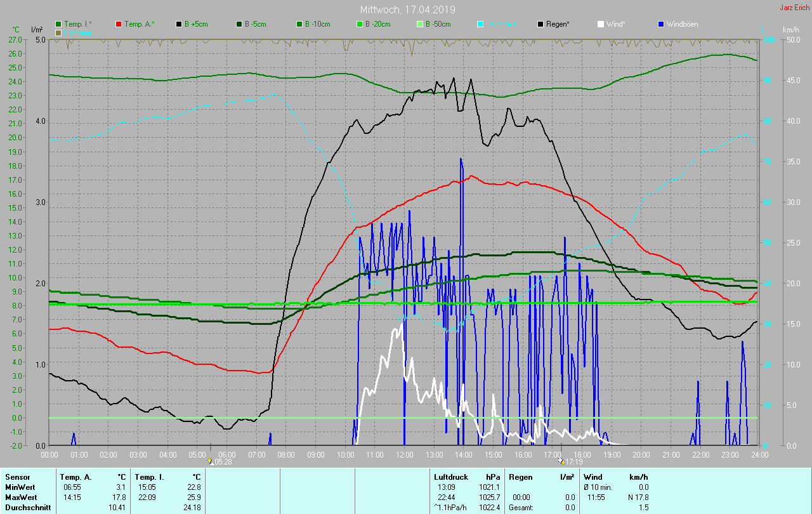Viewport: 812px width, 514px height.
Task: Click the sunrise marker icon at 05:28
Action: 210,461
